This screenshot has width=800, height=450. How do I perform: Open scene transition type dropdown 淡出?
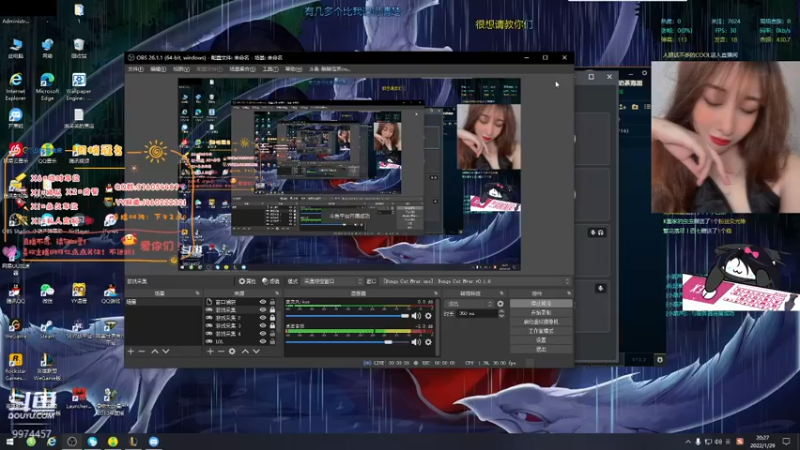(x=469, y=304)
